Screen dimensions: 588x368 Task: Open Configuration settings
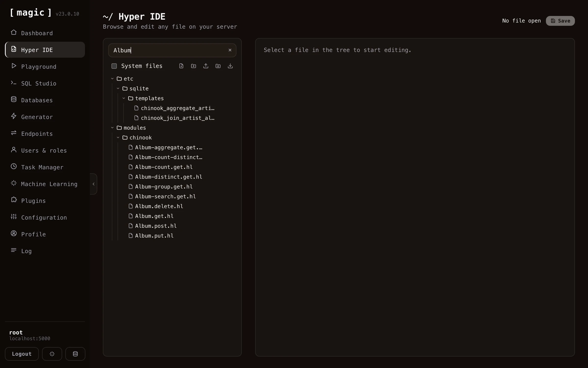pos(45,218)
